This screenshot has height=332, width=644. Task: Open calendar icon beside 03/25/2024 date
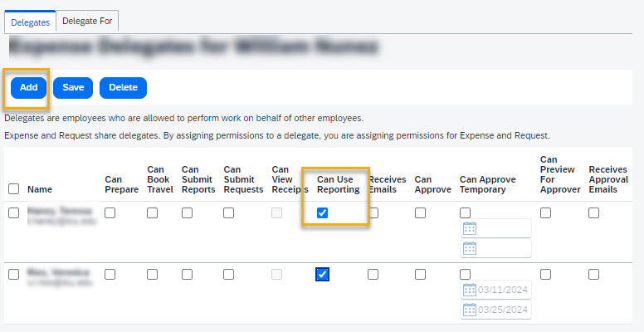coord(469,310)
